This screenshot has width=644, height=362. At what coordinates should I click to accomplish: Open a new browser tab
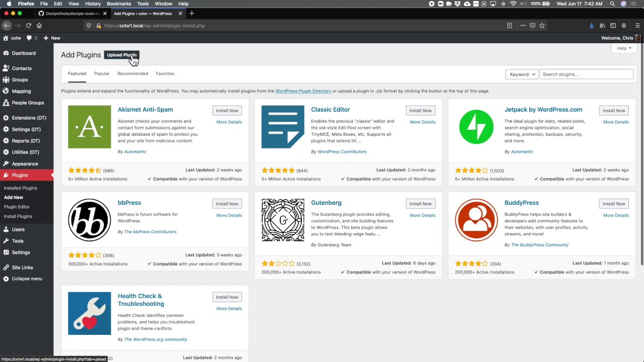pyautogui.click(x=192, y=14)
